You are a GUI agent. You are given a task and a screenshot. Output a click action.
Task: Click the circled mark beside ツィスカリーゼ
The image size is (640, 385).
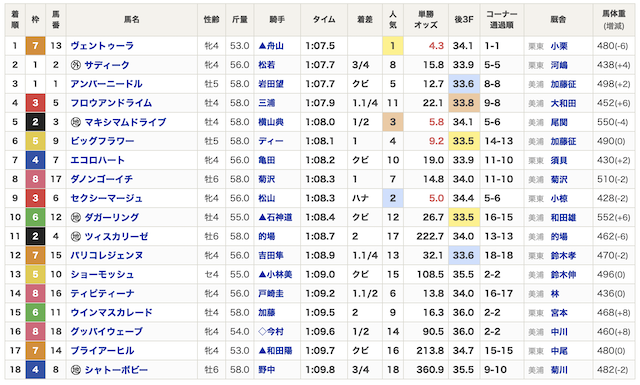[x=76, y=236]
